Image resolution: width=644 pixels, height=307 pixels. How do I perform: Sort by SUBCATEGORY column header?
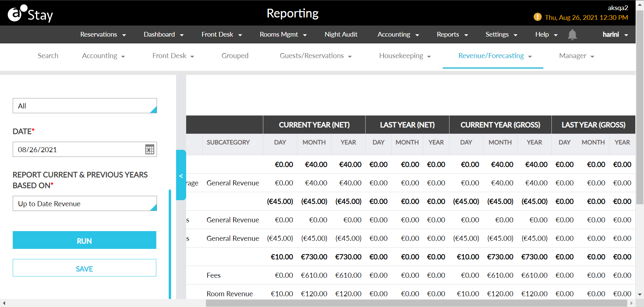pyautogui.click(x=228, y=142)
